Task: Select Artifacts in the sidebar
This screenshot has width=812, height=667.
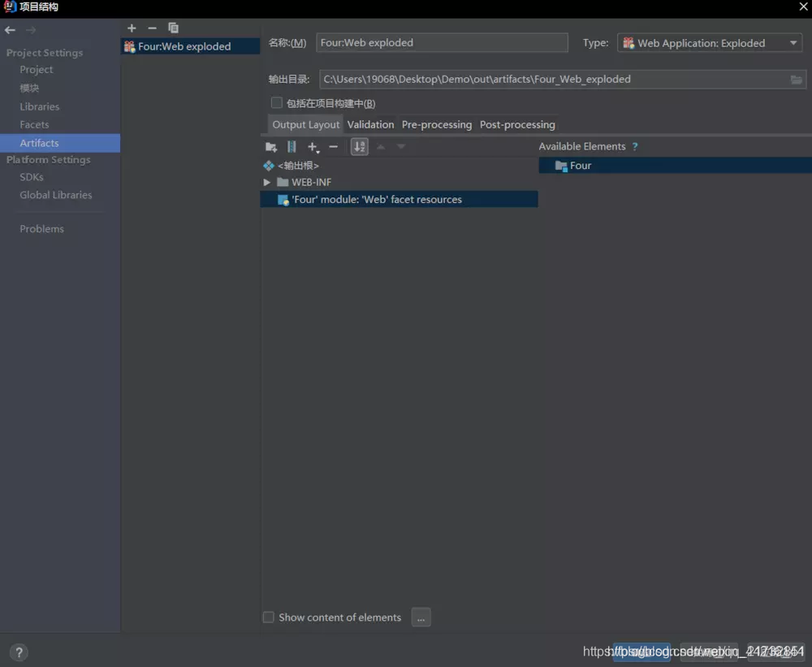Action: (x=60, y=143)
